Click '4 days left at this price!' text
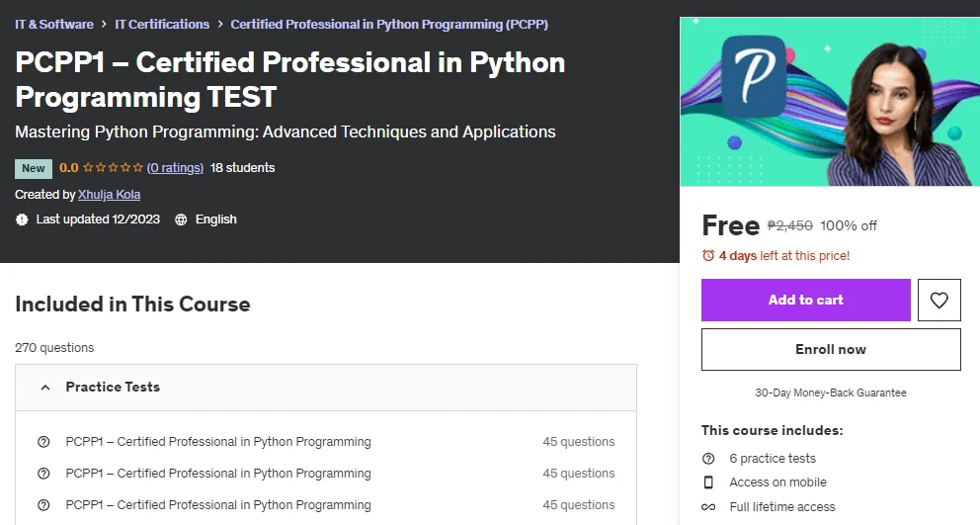The image size is (980, 525). tap(784, 255)
